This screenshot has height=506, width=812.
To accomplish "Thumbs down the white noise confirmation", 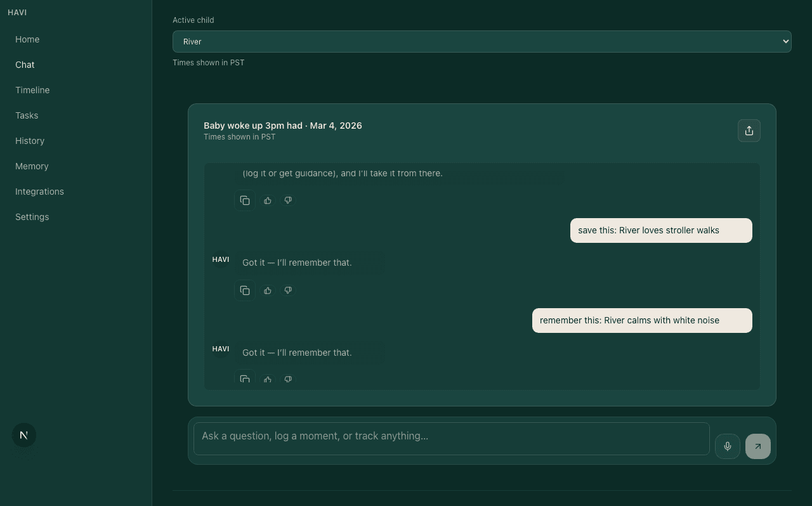I will (x=287, y=379).
